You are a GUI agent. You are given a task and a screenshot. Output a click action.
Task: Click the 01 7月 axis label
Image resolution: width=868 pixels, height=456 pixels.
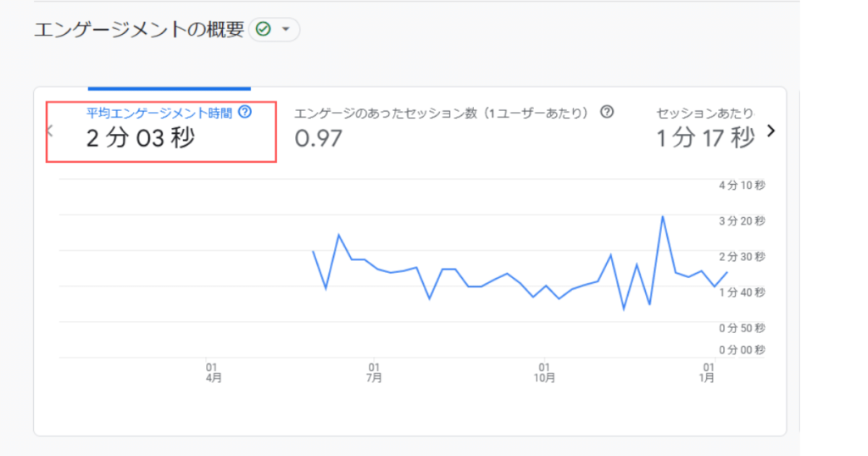pyautogui.click(x=374, y=373)
